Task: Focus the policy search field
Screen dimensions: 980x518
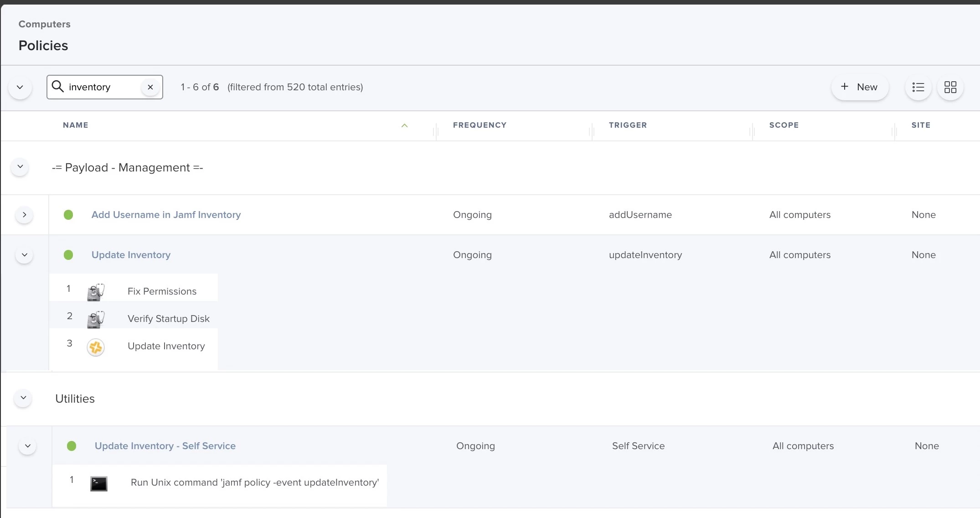Action: tap(104, 87)
